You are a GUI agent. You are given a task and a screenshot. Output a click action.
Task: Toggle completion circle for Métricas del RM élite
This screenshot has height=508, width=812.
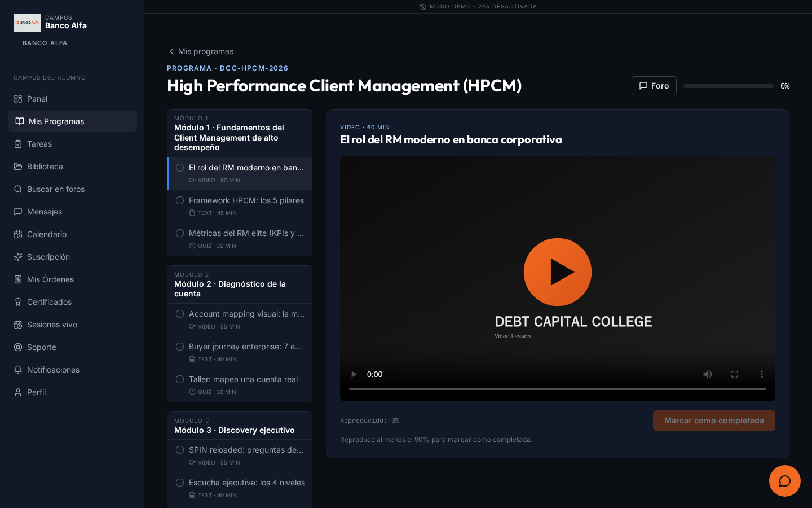pos(180,233)
